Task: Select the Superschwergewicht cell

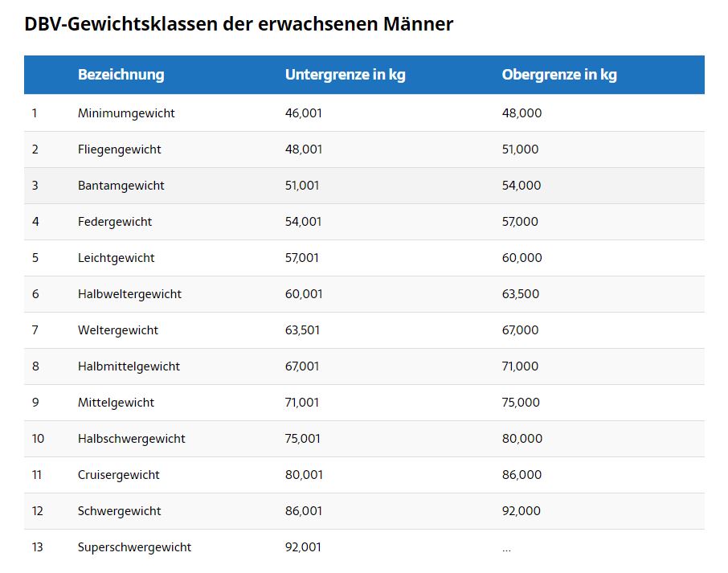Action: tap(134, 548)
